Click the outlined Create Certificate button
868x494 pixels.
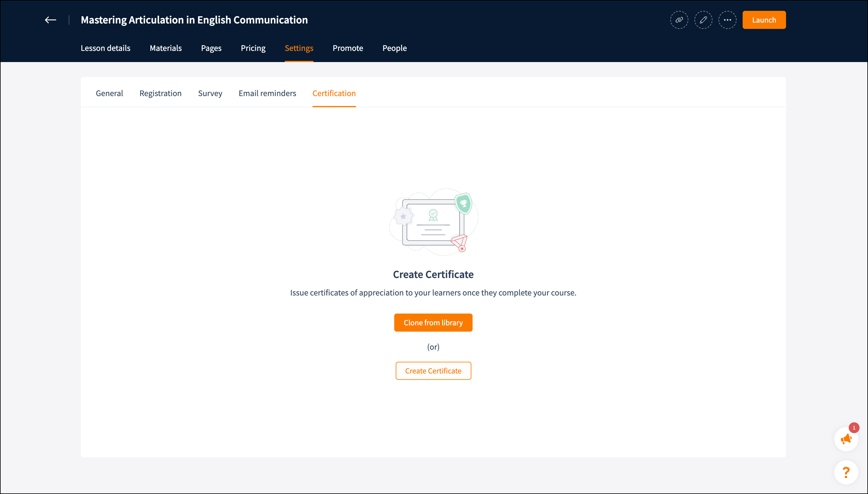click(x=433, y=371)
